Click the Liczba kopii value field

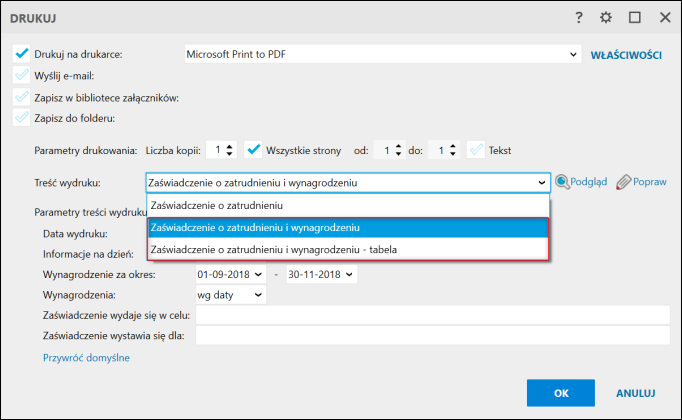[215, 150]
